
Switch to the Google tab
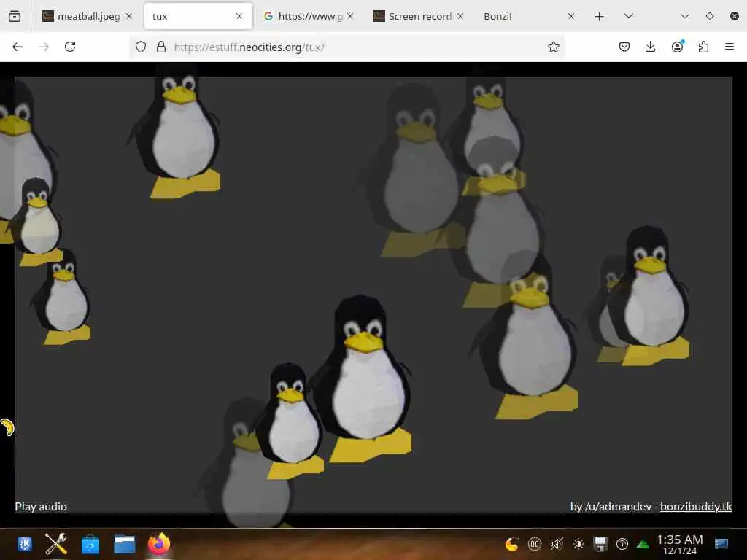click(x=309, y=16)
